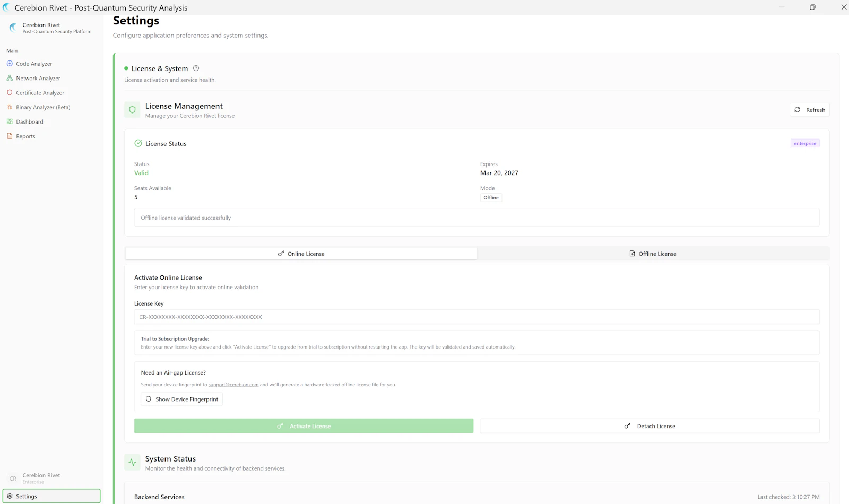Image resolution: width=849 pixels, height=504 pixels.
Task: Click 'Offline license validated successfully' message
Action: pos(186,218)
